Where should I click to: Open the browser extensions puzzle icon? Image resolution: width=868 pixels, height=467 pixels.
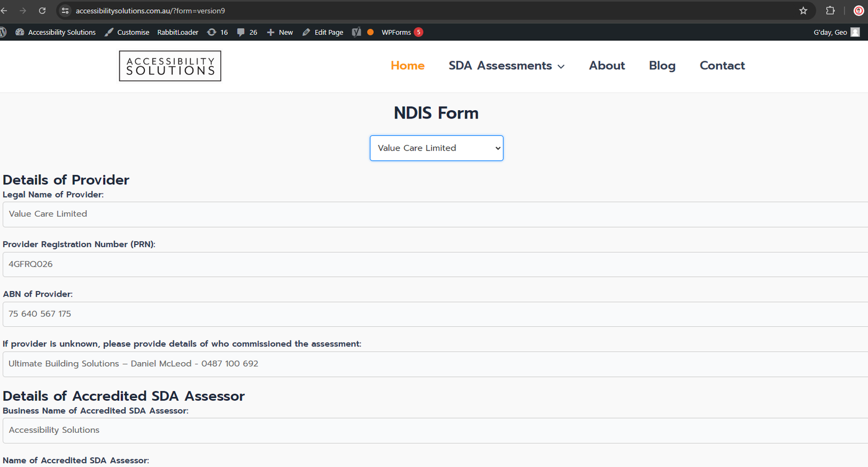pyautogui.click(x=830, y=11)
